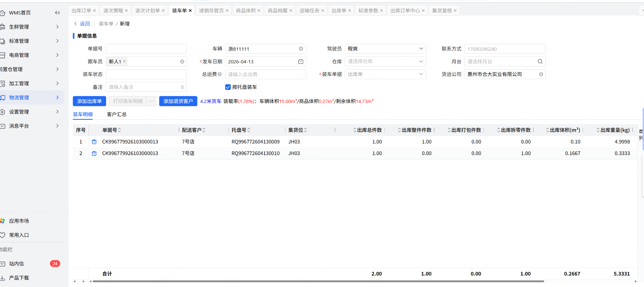Click the 添加退货客户 button
Viewport: 644px width, 287px height.
pos(178,101)
